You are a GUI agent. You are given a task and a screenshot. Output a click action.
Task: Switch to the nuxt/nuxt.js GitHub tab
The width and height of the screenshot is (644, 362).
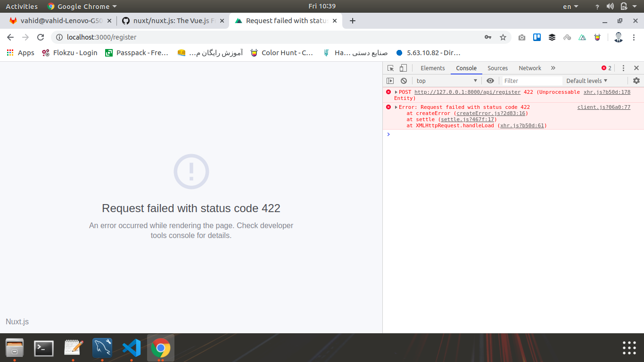tap(172, 21)
